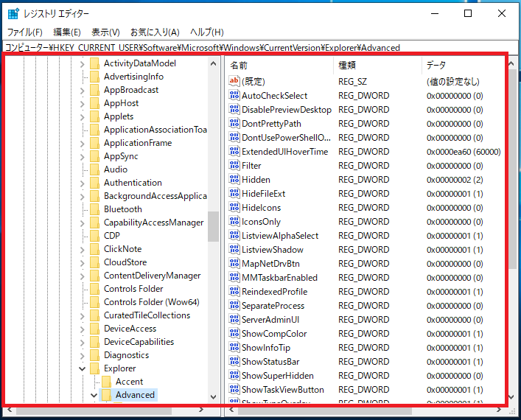Expand the Diagnostics key

pyautogui.click(x=82, y=356)
